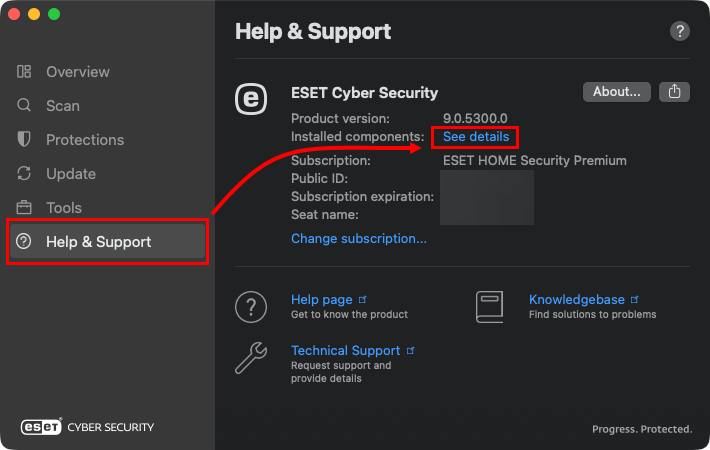
Task: Click the Technical Support wrench icon
Action: click(x=250, y=357)
